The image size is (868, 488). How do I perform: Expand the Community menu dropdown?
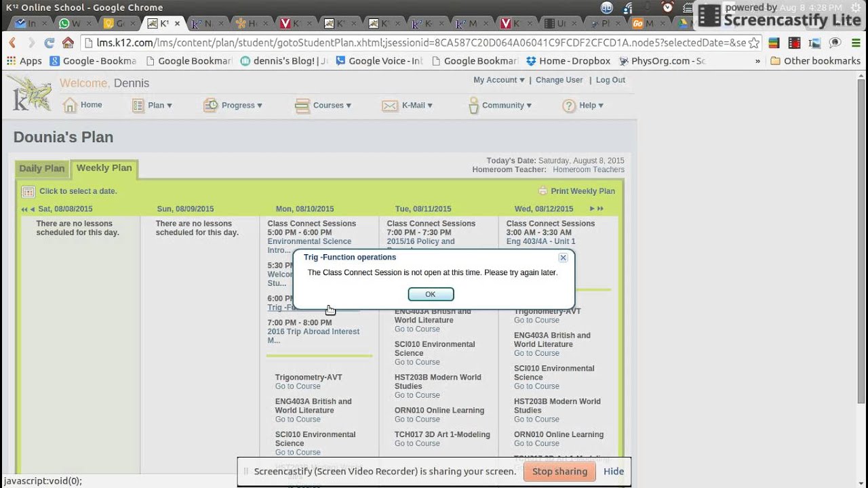point(529,106)
